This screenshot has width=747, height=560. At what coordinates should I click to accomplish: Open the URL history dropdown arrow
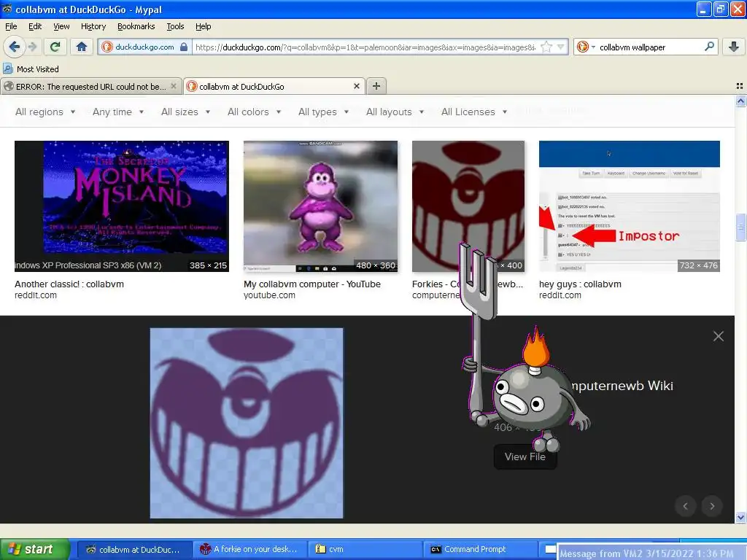click(x=560, y=47)
